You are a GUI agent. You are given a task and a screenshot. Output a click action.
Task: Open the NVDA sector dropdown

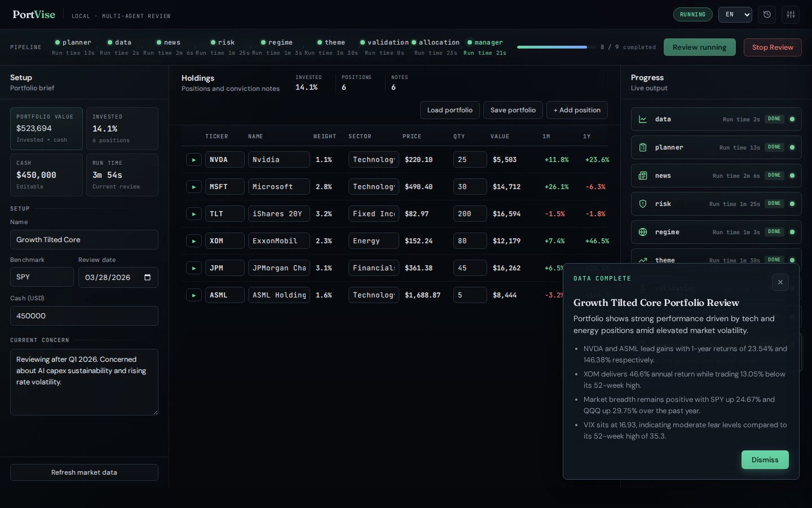(374, 160)
